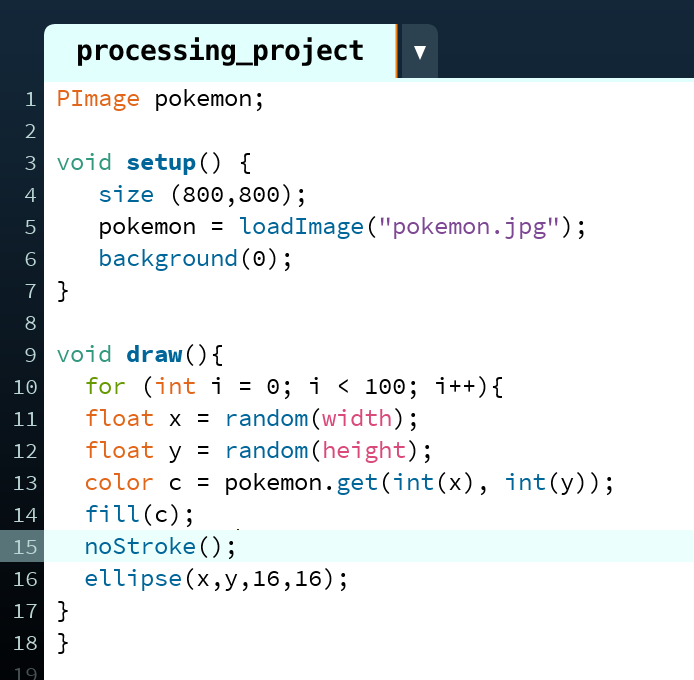Click the noStroke() statement
Image resolution: width=694 pixels, height=680 pixels.
click(160, 547)
